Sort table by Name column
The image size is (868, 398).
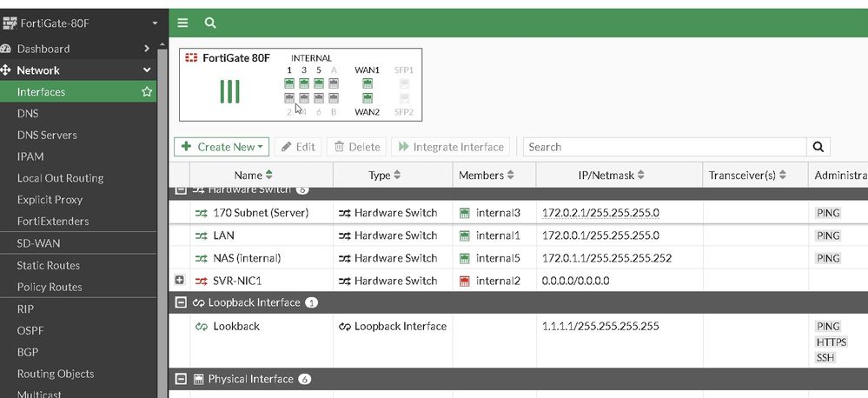[255, 175]
